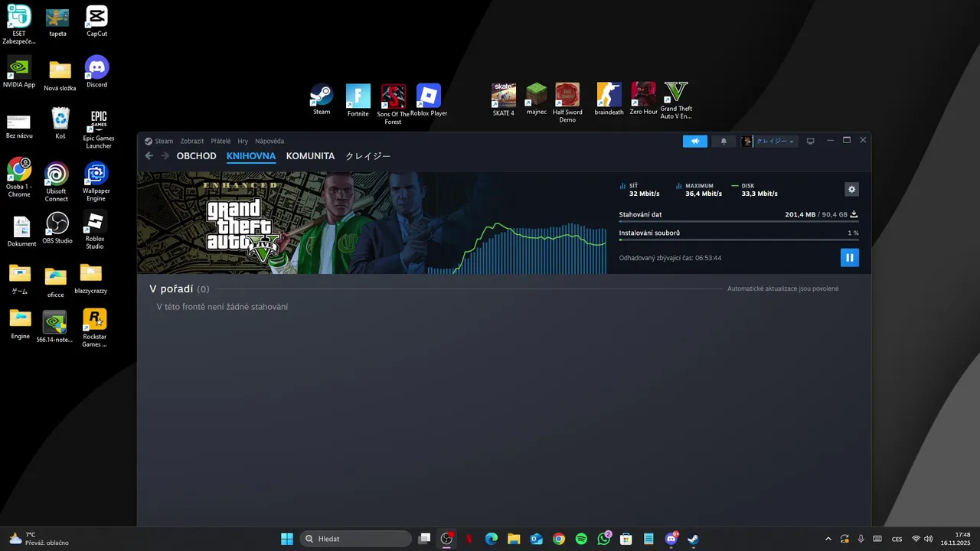Click the 32 Mbit/s network speed value
The width and height of the screenshot is (980, 551).
[645, 194]
